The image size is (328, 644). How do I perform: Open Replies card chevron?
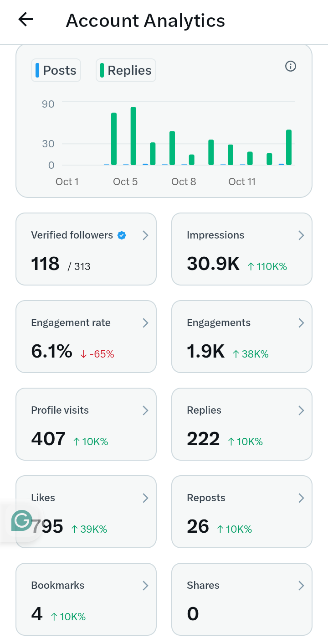point(301,410)
